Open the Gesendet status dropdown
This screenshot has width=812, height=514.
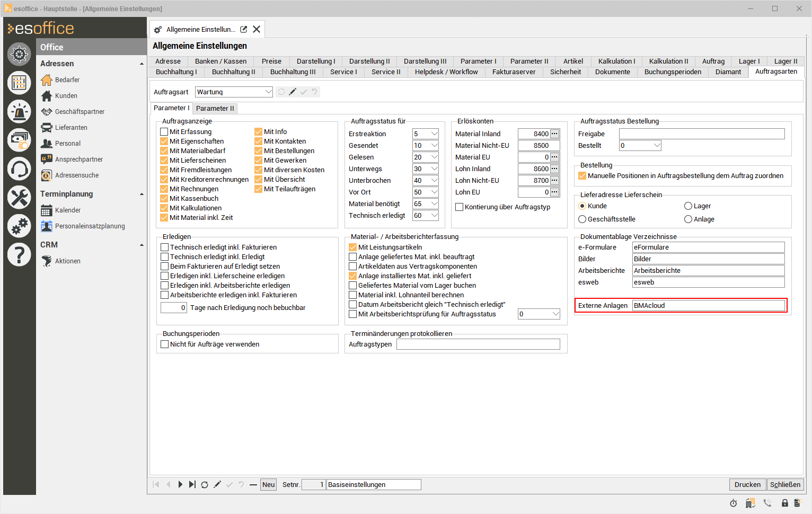pos(435,146)
